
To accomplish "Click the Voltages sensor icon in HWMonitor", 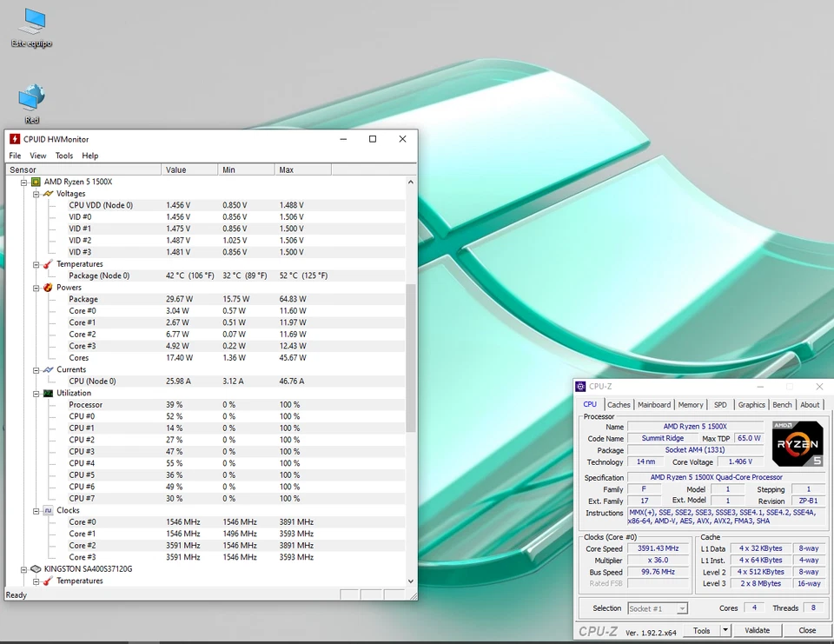I will (47, 193).
